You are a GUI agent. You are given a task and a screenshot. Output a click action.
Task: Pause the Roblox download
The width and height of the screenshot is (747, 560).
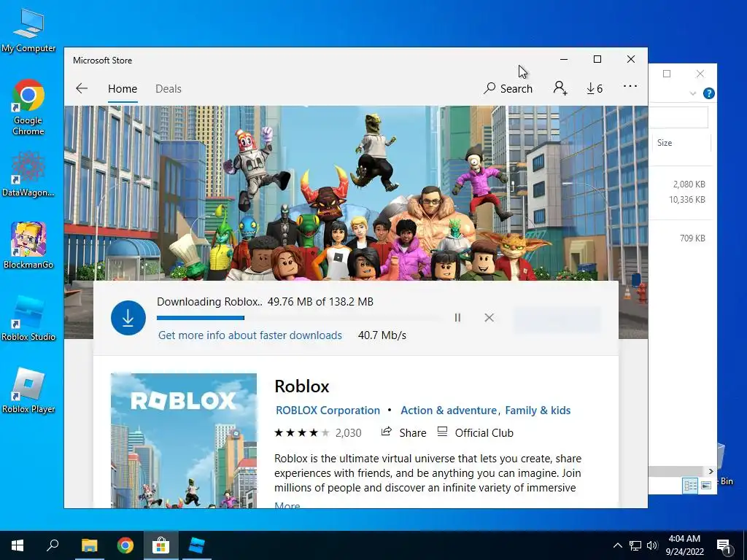tap(457, 318)
